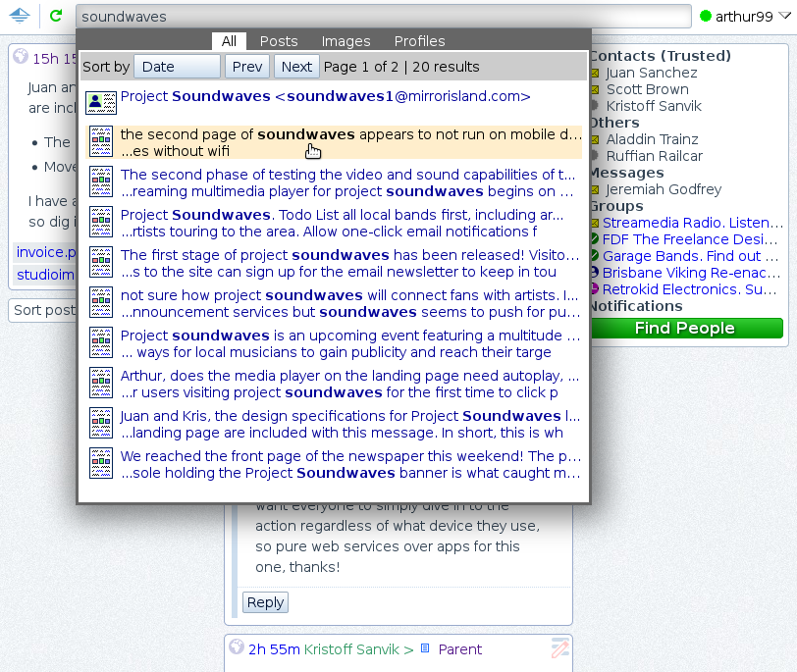Click post icon beside 'Arthur, does the media player'

(x=101, y=383)
